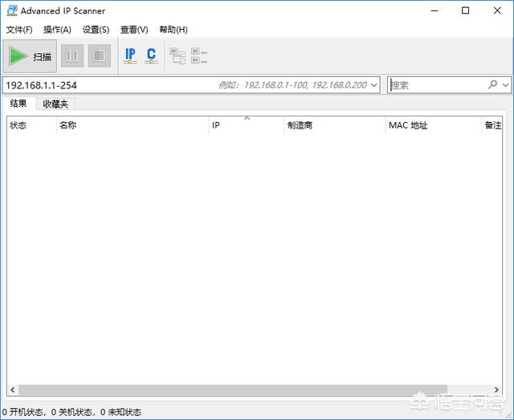Click the status bar text 0 开机状态
The height and width of the screenshot is (420, 514).
point(22,412)
